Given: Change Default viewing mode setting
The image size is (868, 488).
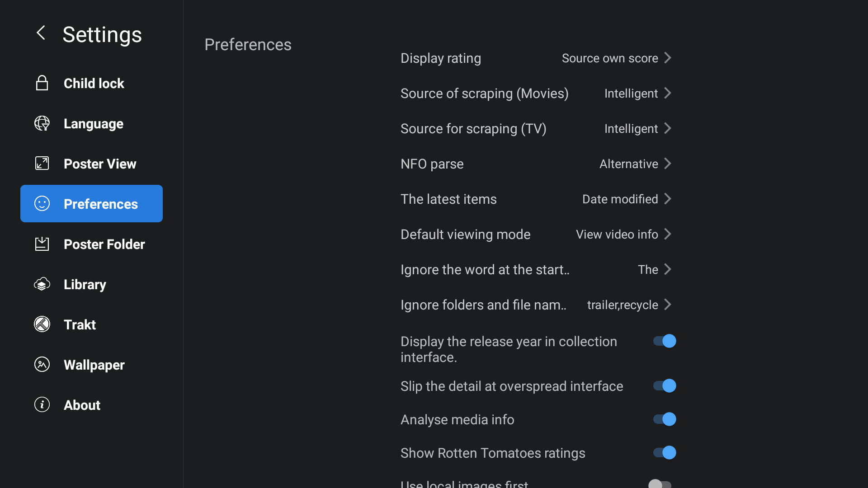Looking at the screenshot, I should click(x=536, y=234).
